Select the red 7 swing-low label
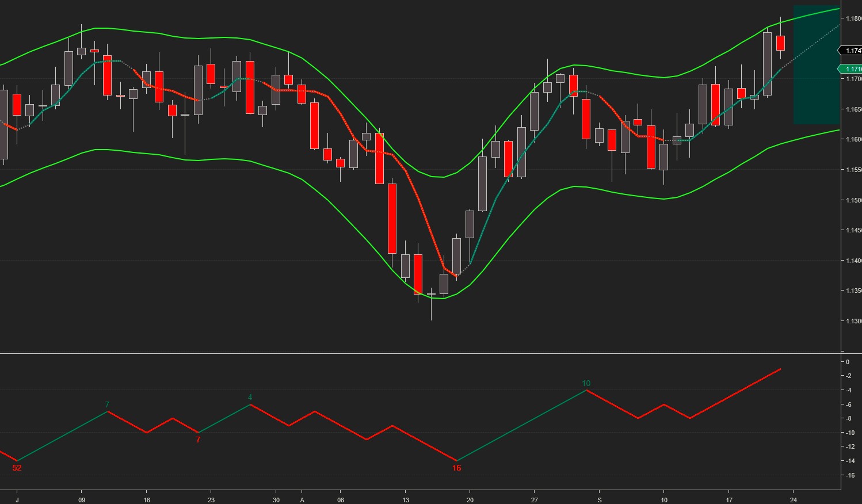The width and height of the screenshot is (862, 504). [x=199, y=440]
